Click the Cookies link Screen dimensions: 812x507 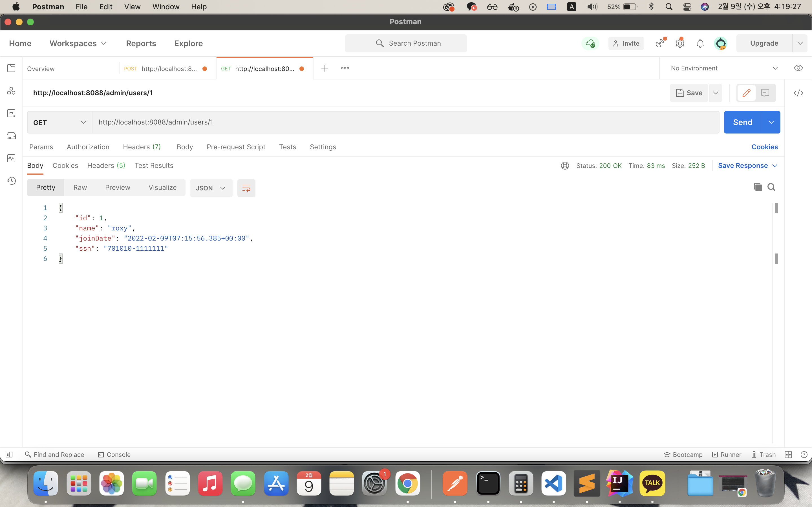[764, 147]
